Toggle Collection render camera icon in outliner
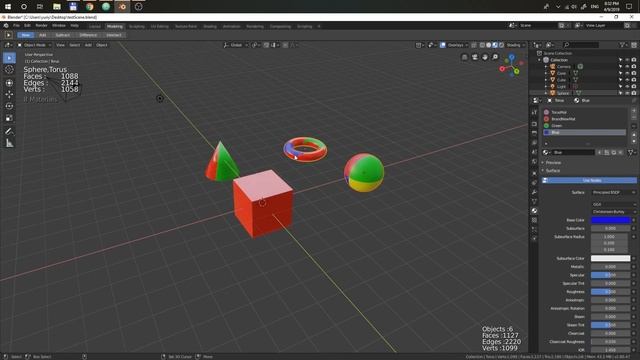640x360 pixels. 634,60
